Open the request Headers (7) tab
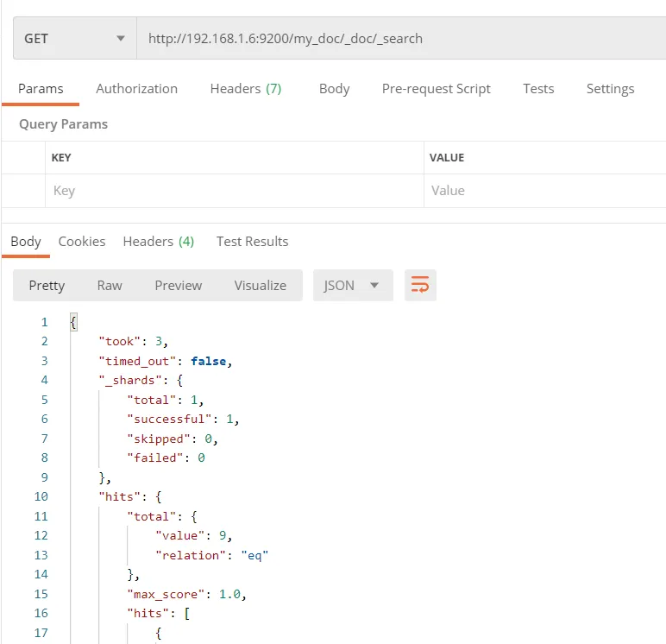 245,89
